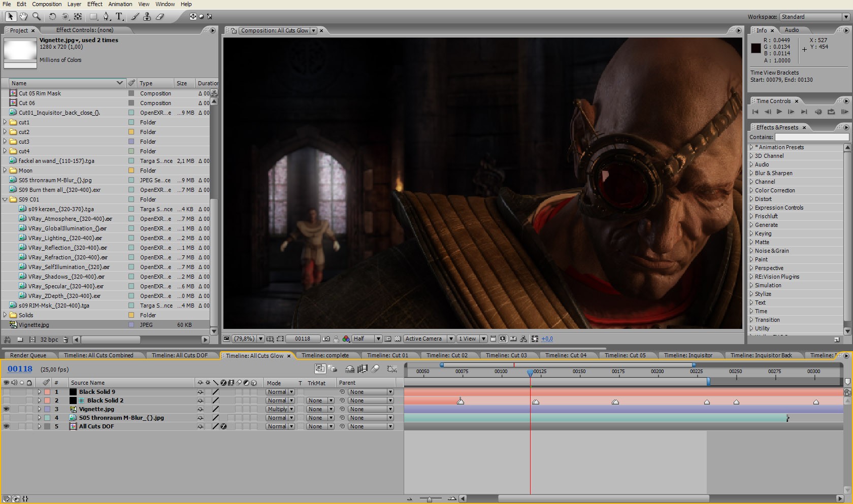
Task: Open the Active Camera view dropdown
Action: pos(429,339)
